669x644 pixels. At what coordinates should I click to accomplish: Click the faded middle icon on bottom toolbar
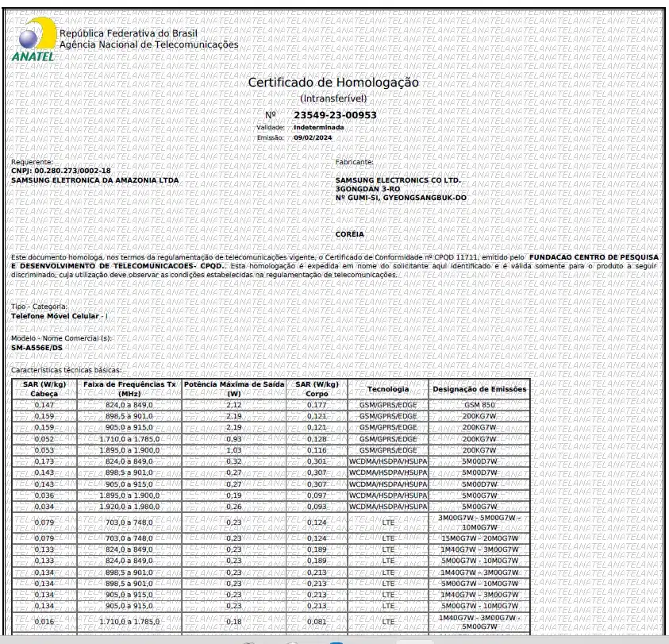pyautogui.click(x=292, y=642)
